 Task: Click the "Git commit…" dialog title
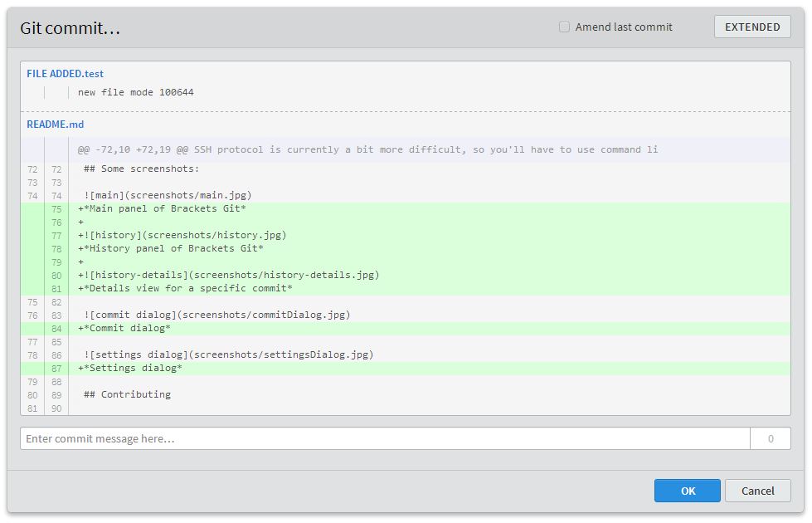pos(71,28)
